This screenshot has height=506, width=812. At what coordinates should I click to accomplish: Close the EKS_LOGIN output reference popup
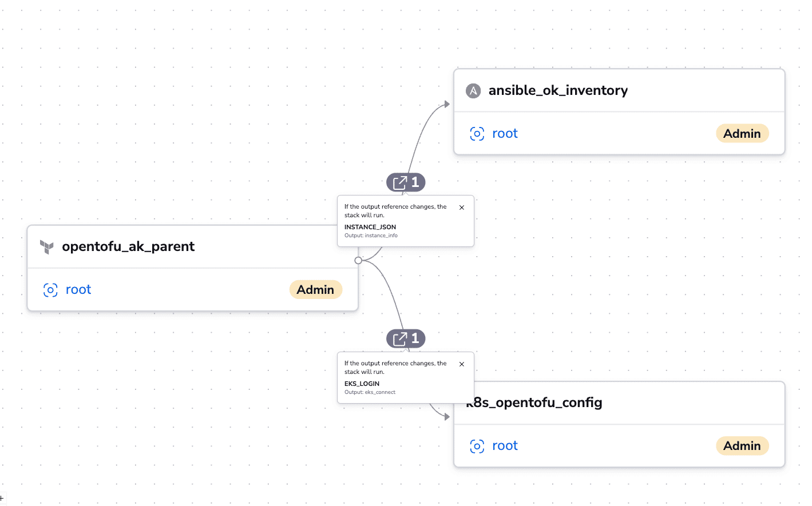462,364
